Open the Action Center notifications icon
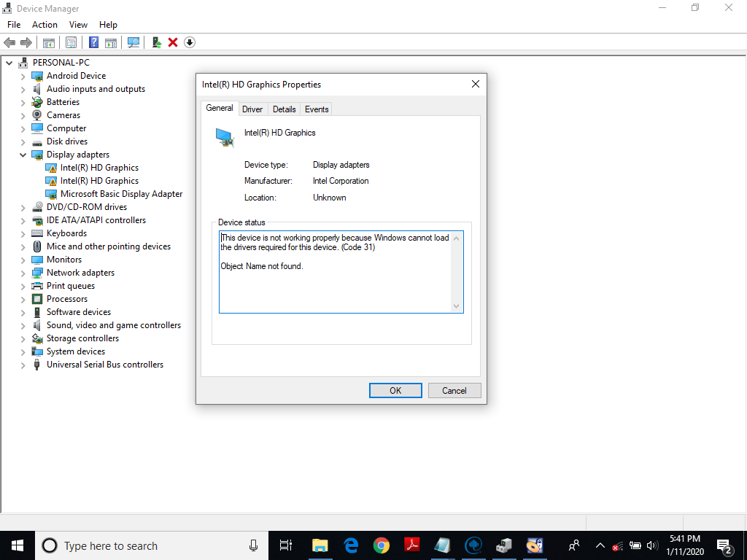 click(724, 546)
